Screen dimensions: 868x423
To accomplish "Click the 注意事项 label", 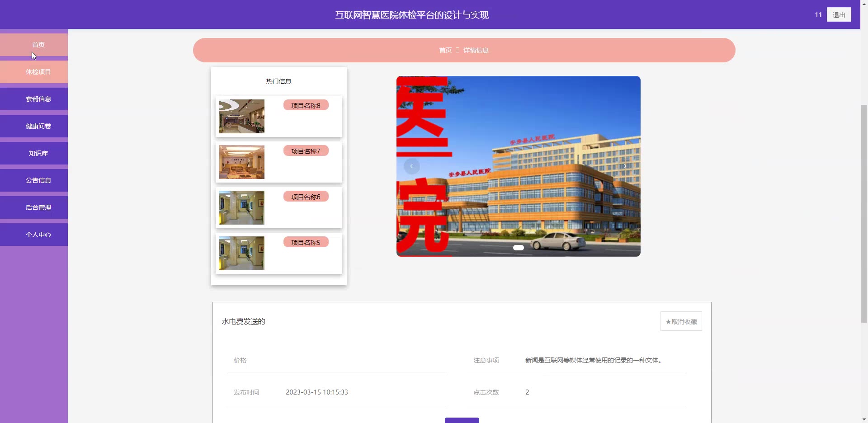I will pos(486,360).
